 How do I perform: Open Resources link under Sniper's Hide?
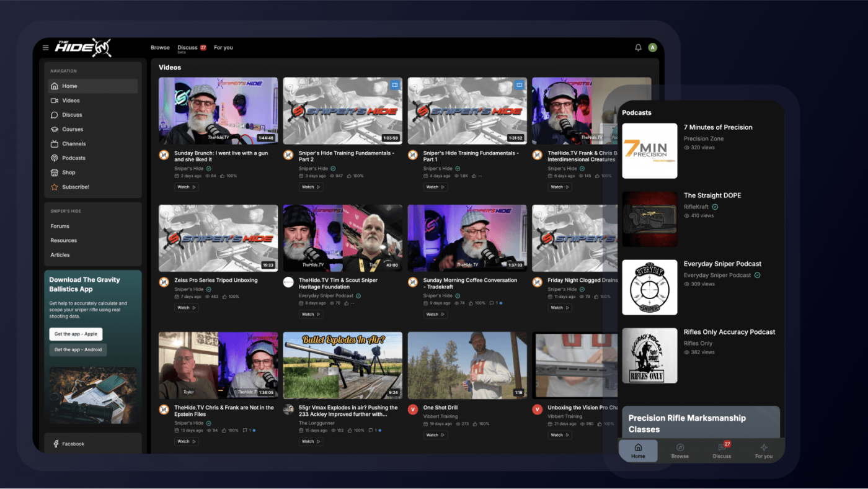coord(64,241)
